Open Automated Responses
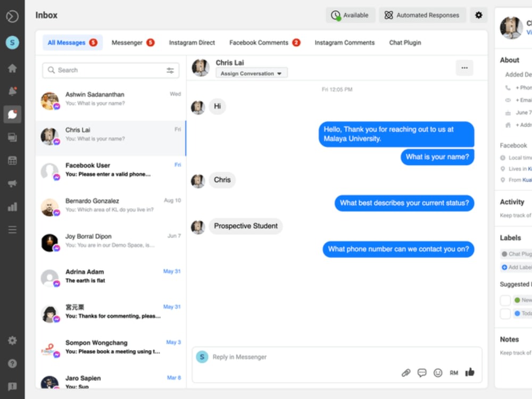The image size is (532, 399). pyautogui.click(x=422, y=15)
